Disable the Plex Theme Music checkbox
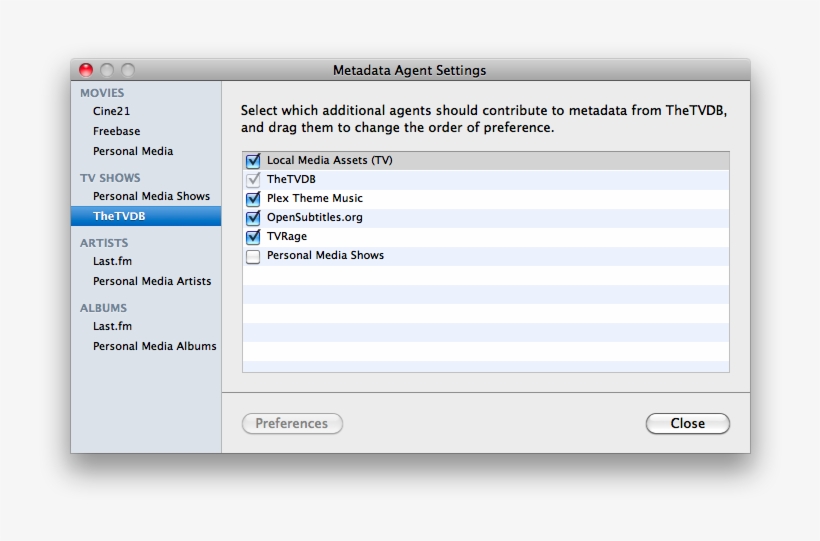Screen dimensions: 820x541 coord(253,198)
